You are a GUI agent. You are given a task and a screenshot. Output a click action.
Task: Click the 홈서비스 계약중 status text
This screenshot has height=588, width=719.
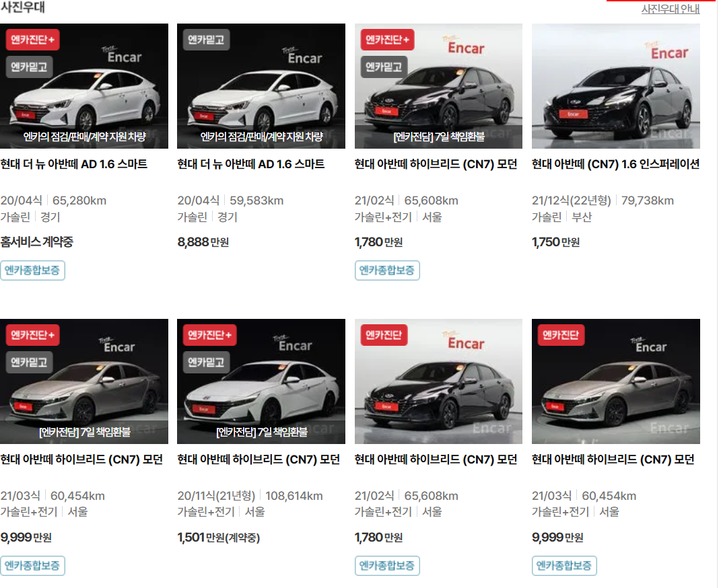[x=36, y=242]
